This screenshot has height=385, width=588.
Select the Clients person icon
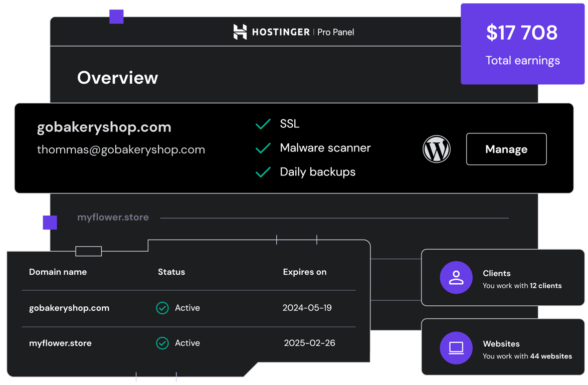[x=456, y=277]
